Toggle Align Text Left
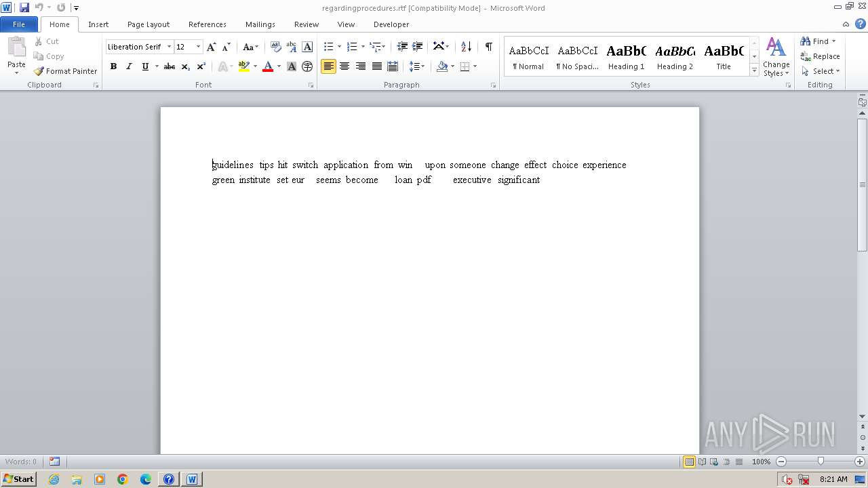868x488 pixels. (x=329, y=66)
